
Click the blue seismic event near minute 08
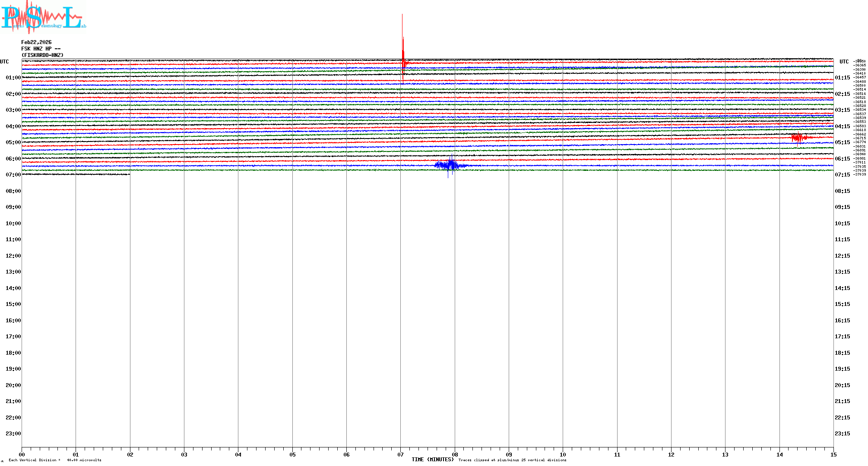click(450, 165)
